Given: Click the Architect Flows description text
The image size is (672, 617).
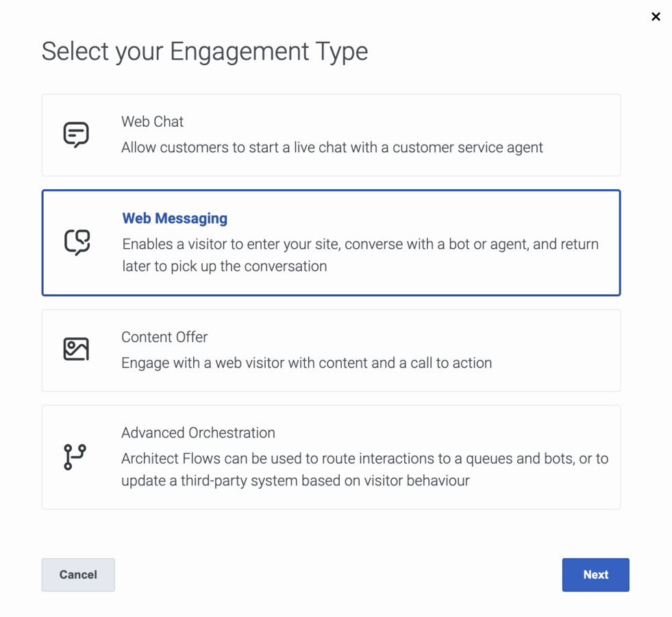Looking at the screenshot, I should coord(364,470).
